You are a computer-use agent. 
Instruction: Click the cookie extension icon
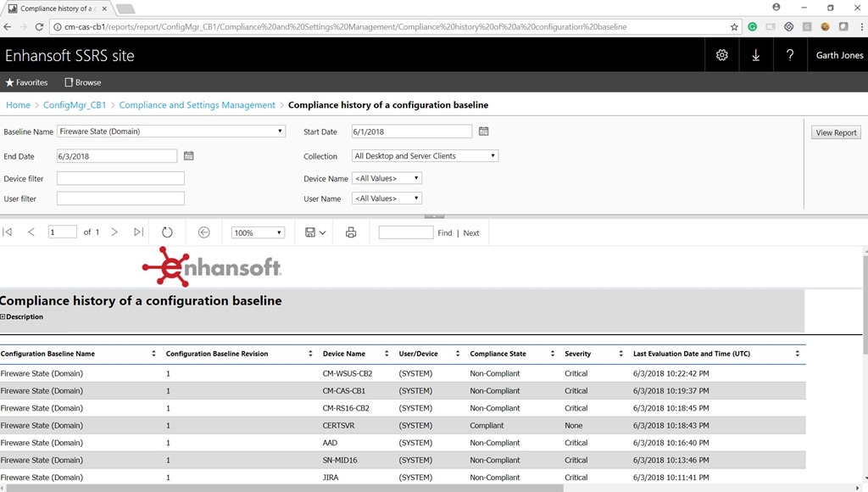pyautogui.click(x=825, y=26)
